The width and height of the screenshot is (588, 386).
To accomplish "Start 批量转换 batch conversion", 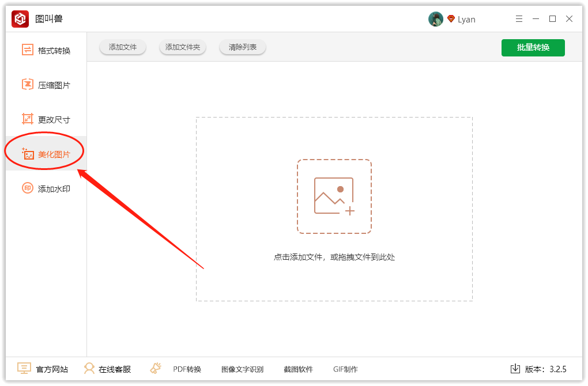I will click(x=533, y=47).
